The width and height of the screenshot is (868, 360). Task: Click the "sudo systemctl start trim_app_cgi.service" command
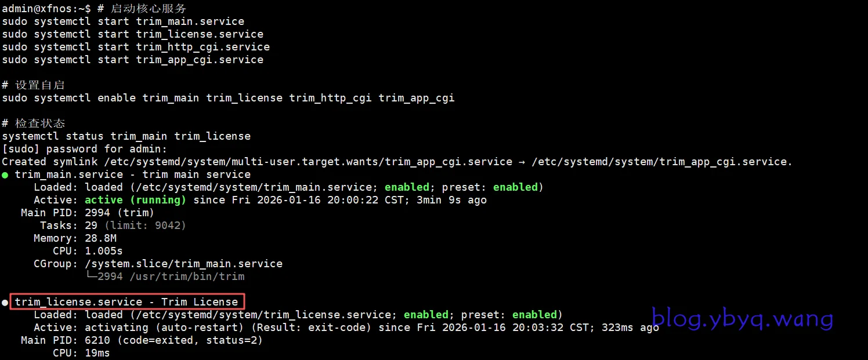point(132,60)
